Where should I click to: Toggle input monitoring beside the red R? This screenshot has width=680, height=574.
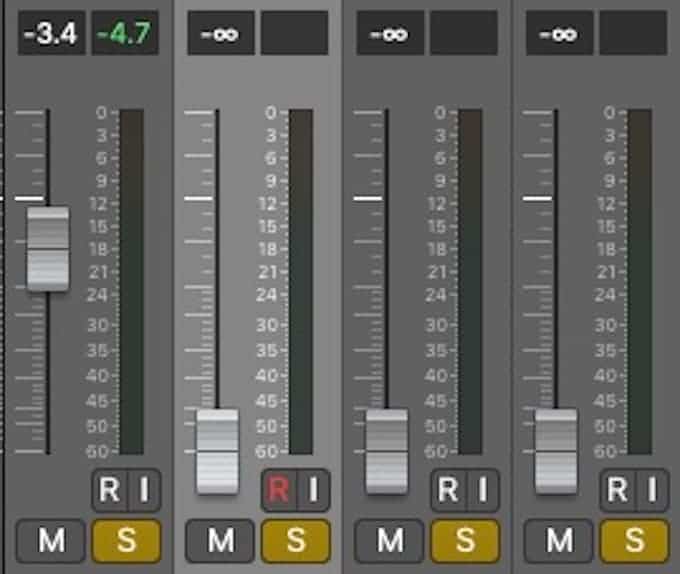pyautogui.click(x=314, y=490)
